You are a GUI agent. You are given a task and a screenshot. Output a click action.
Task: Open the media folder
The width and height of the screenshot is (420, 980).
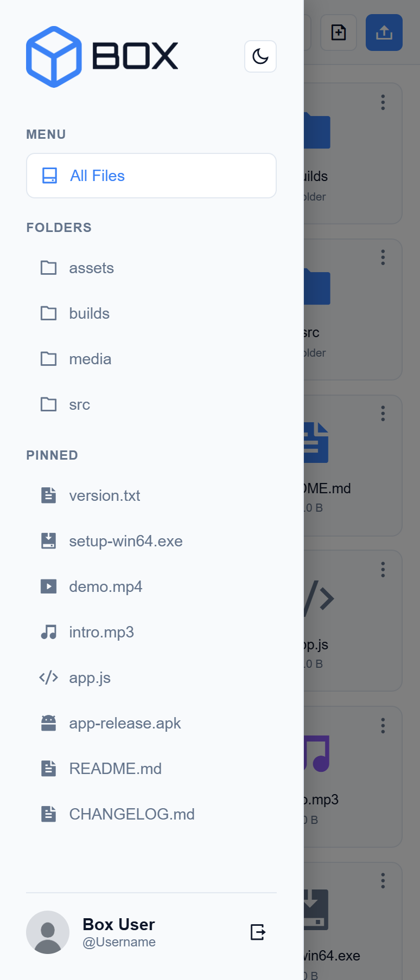tap(90, 359)
